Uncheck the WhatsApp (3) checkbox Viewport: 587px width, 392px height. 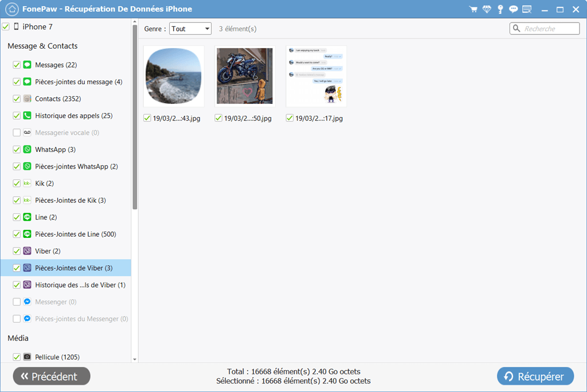tap(17, 150)
